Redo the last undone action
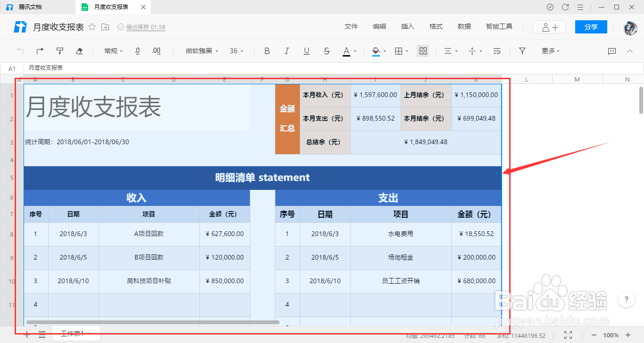644x343 pixels. coord(40,51)
